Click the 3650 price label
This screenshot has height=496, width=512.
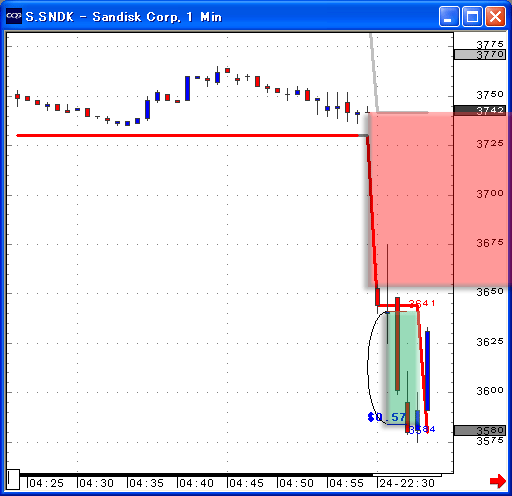point(490,292)
